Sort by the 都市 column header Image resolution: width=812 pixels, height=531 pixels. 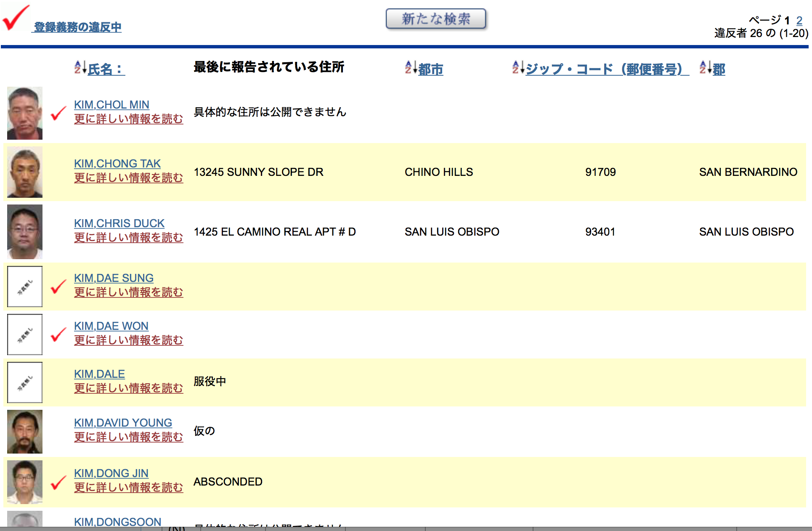[x=431, y=69]
